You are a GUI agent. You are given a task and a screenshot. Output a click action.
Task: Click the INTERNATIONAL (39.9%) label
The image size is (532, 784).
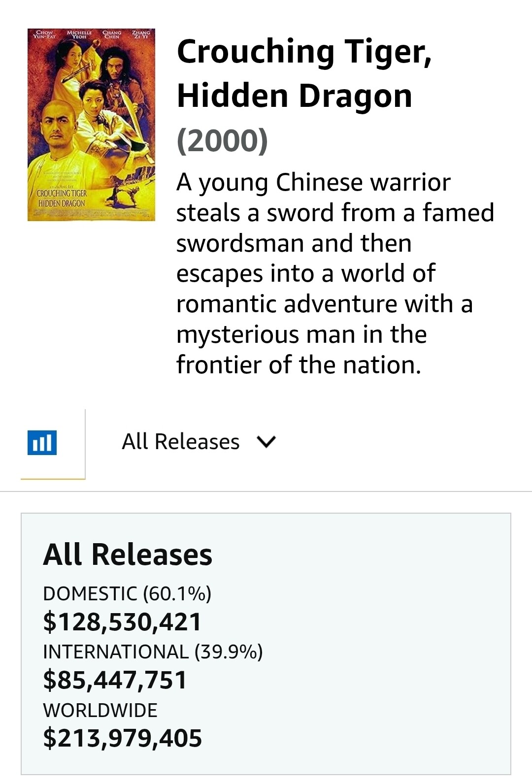tap(153, 652)
